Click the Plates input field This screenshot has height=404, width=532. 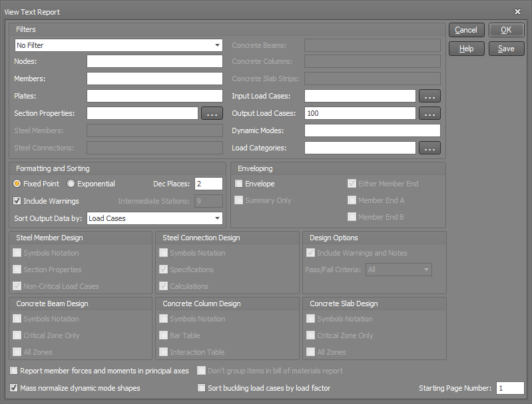pos(154,96)
